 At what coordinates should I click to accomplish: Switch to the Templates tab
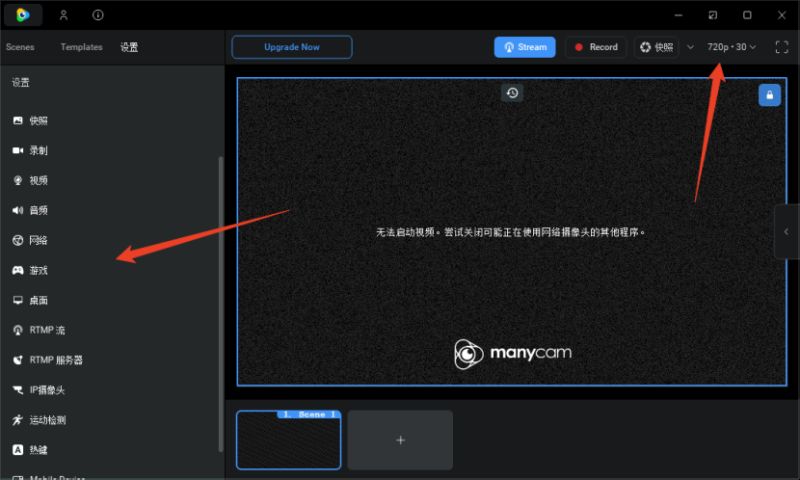pyautogui.click(x=81, y=47)
